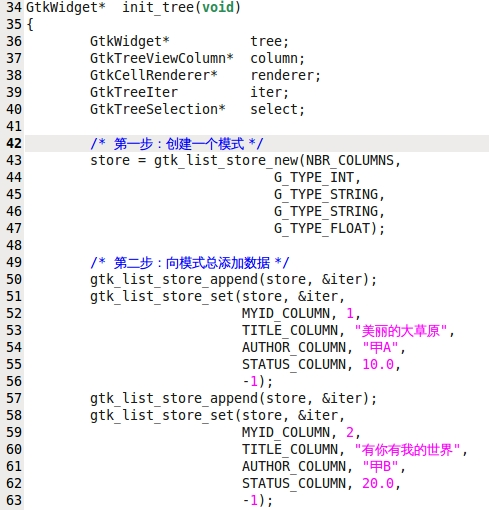Click the string "美丽的大草原"

[400, 331]
